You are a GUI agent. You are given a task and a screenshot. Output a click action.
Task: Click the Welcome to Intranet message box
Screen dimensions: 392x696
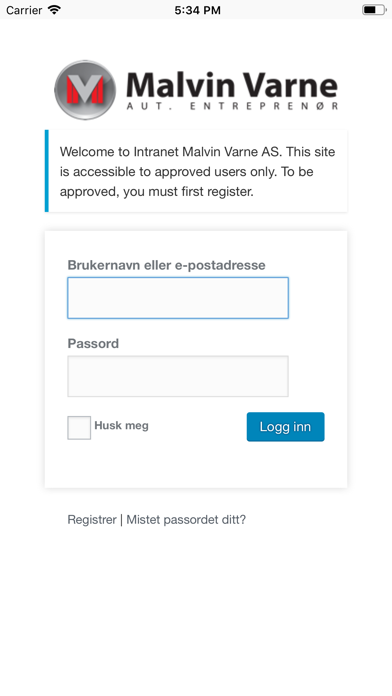[196, 171]
